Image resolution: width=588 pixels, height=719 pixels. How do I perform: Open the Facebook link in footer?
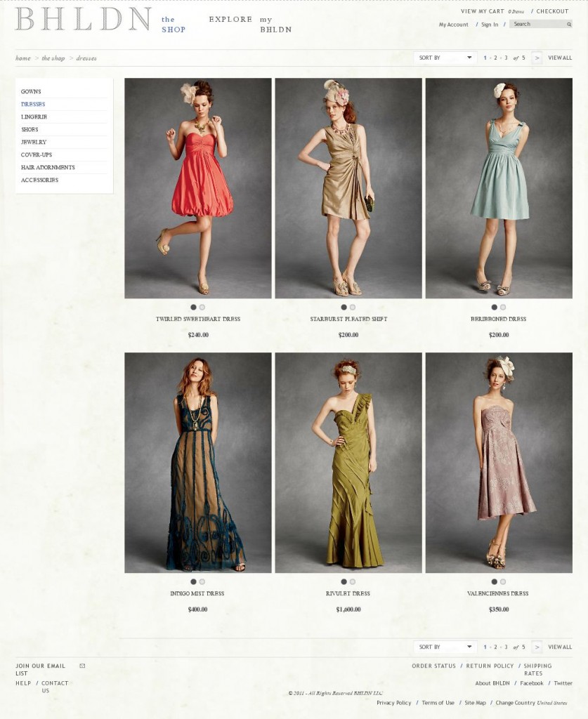pos(532,683)
